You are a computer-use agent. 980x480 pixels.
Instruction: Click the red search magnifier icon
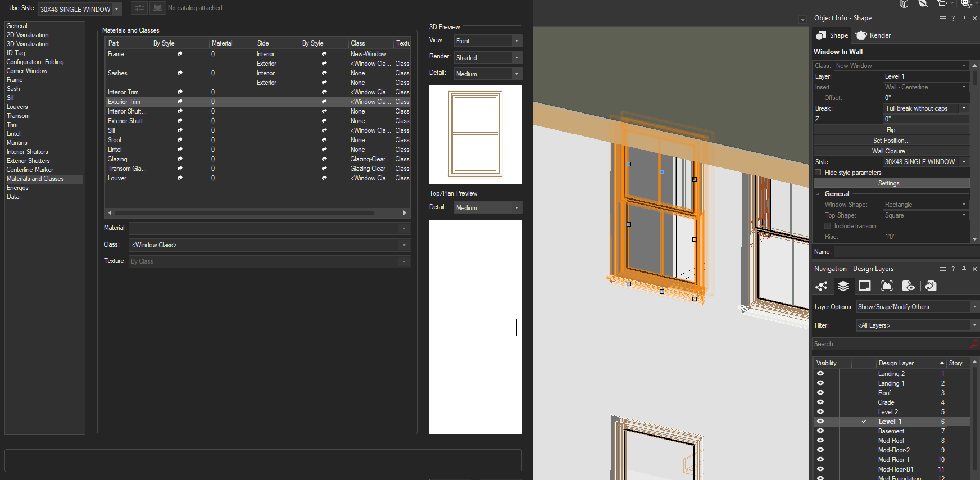(x=974, y=344)
